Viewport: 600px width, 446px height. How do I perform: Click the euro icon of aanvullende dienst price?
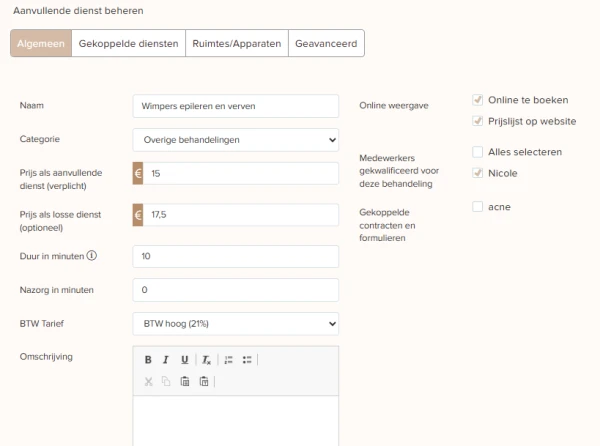[138, 173]
